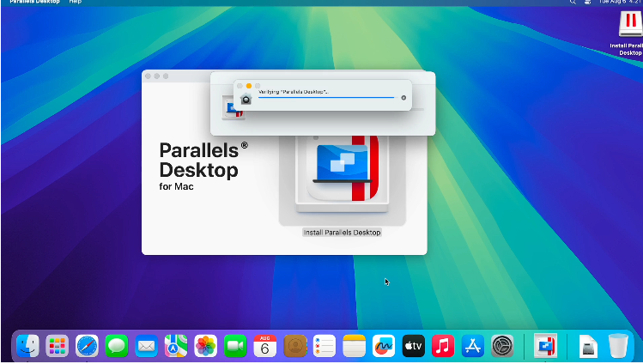Click the date and time in menu bar
The width and height of the screenshot is (643, 364).
(x=618, y=3)
